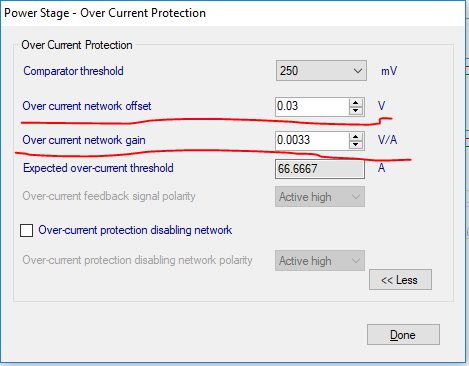469x366 pixels.
Task: Click the Over-current protection disabling network label text
Action: coord(135,230)
